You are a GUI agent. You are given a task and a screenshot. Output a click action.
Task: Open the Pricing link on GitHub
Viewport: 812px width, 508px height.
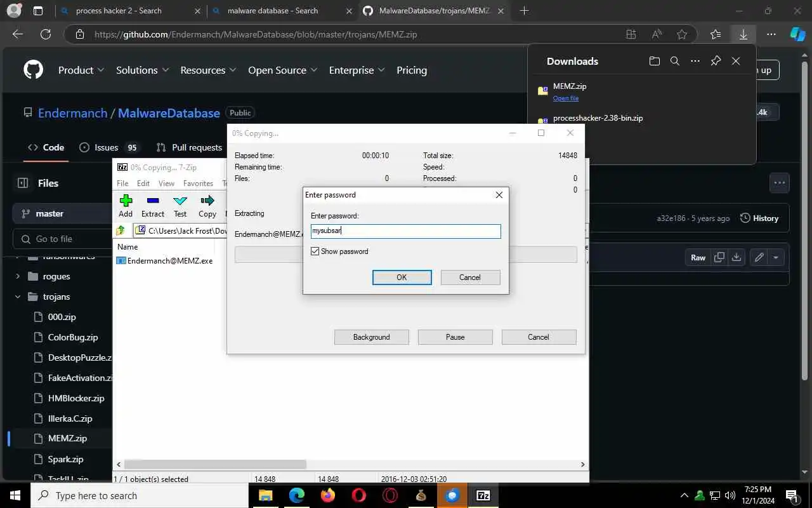(412, 70)
